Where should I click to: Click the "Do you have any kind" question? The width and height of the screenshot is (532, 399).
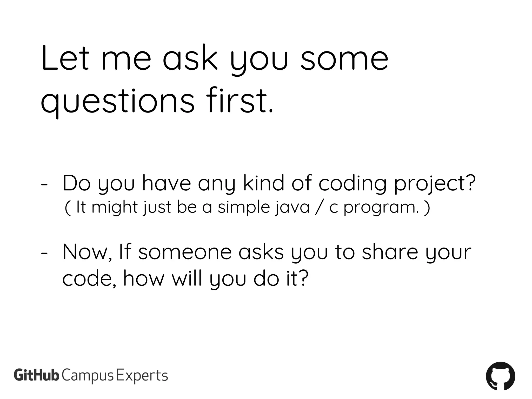(269, 183)
